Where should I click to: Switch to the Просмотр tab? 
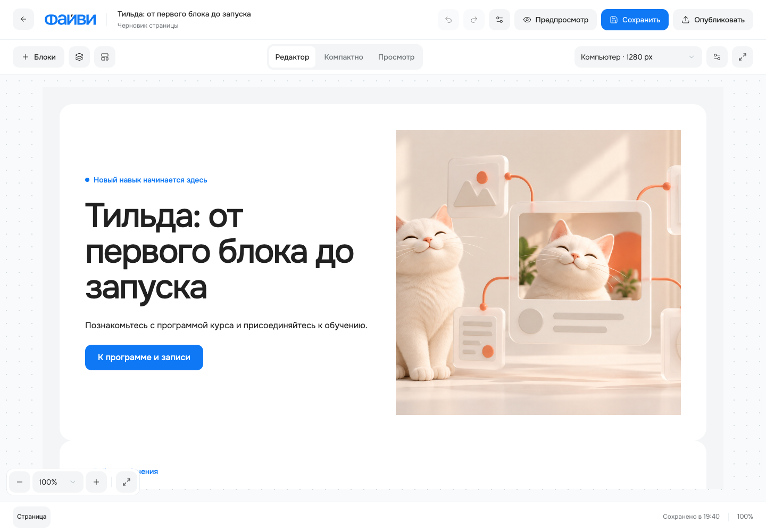click(396, 57)
